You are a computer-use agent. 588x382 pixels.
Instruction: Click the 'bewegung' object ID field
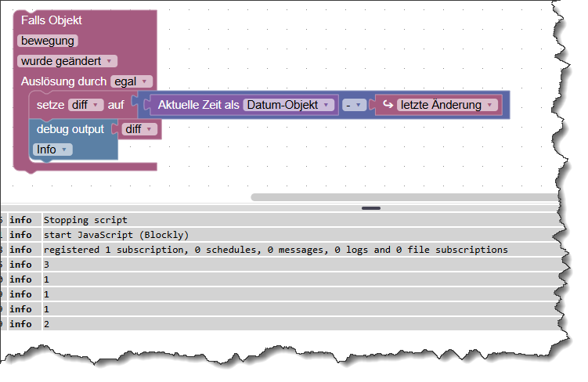48,41
